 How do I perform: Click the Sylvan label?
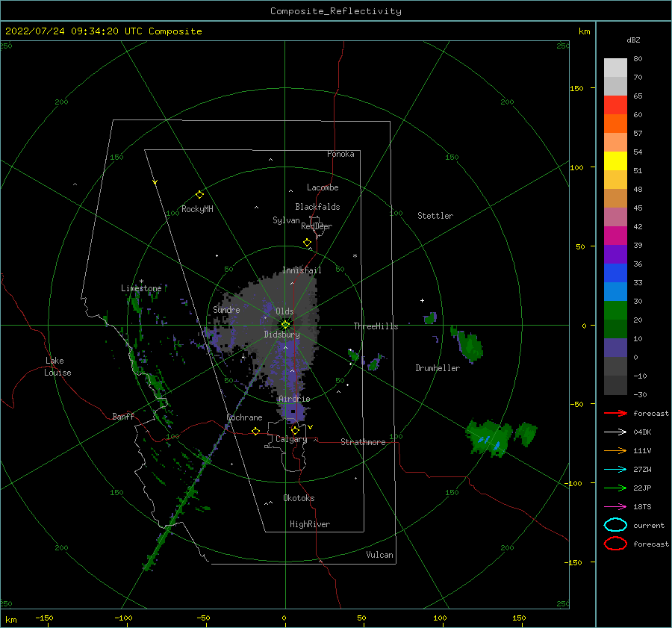(286, 220)
